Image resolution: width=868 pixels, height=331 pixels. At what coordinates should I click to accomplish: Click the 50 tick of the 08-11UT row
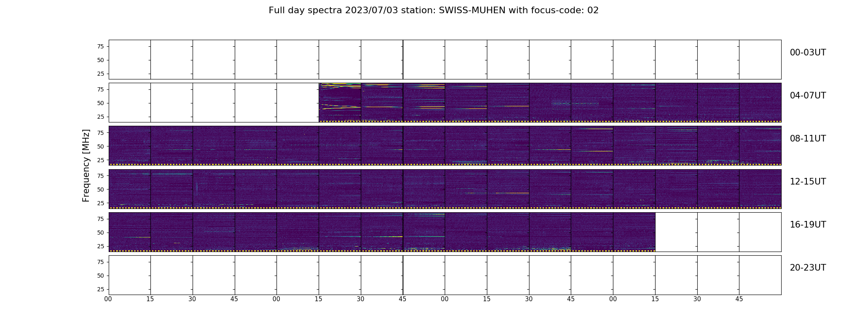coord(100,146)
